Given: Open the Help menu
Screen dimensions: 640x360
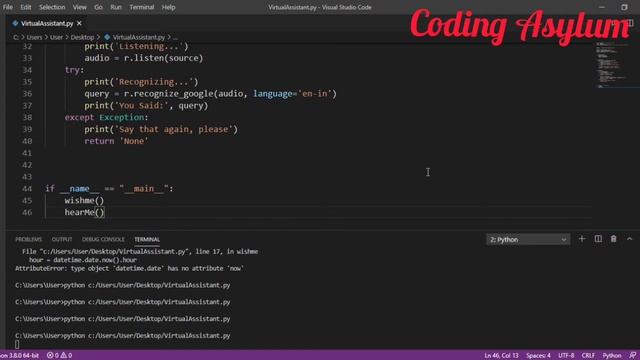Looking at the screenshot, I should point(168,7).
